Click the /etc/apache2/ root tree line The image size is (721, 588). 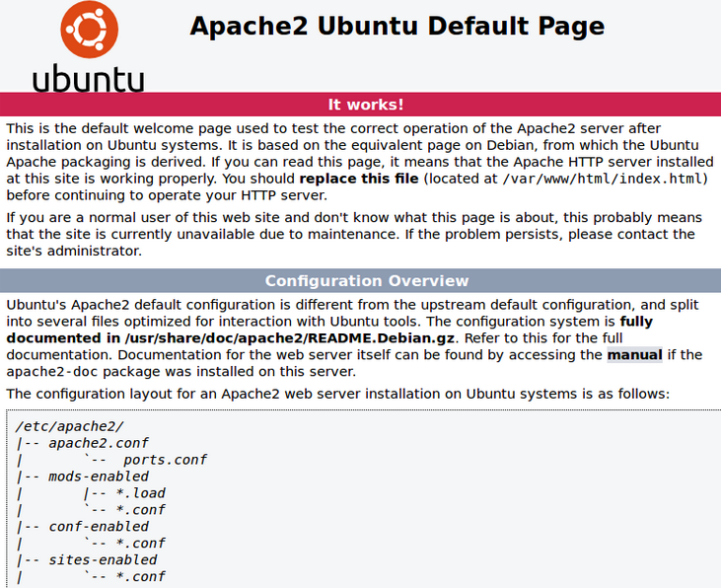(69, 426)
